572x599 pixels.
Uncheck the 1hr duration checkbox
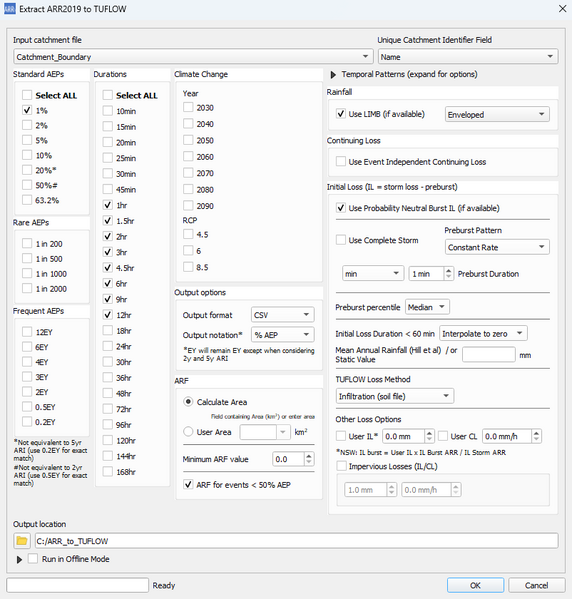point(108,205)
